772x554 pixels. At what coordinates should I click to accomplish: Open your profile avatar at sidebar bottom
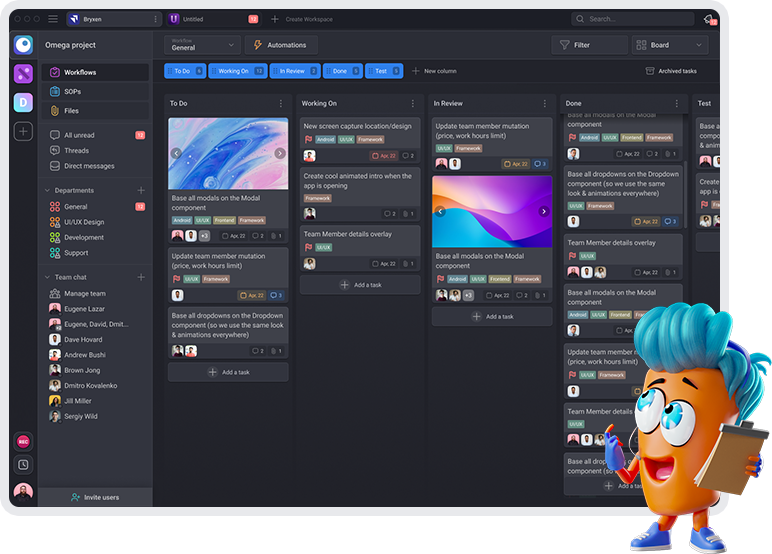pyautogui.click(x=23, y=491)
